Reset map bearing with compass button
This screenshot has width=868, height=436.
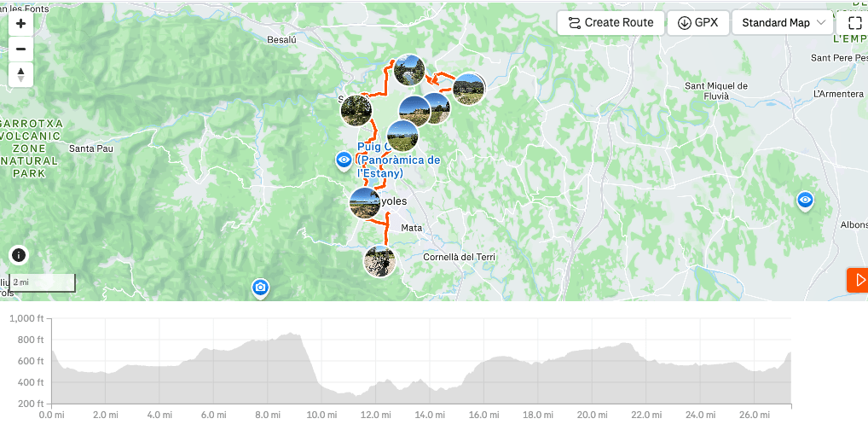coord(20,75)
